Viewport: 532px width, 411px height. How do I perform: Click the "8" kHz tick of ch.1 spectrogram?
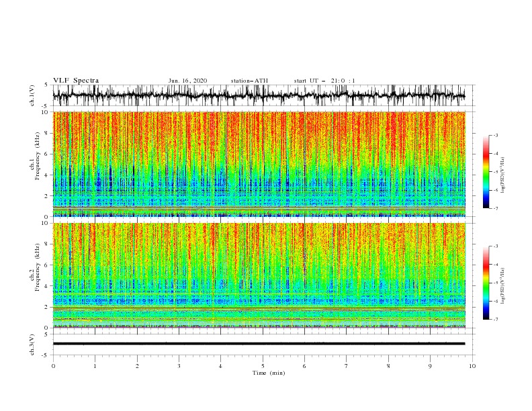click(47, 133)
